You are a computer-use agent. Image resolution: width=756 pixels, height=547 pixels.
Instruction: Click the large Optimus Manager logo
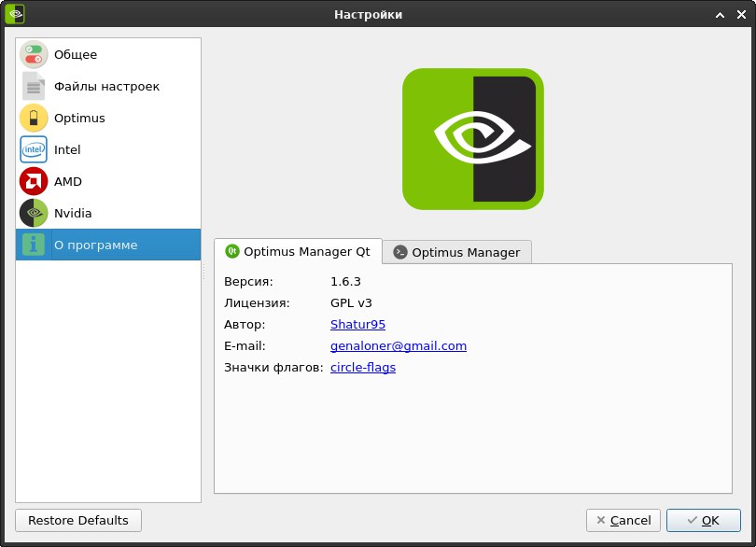coord(473,139)
